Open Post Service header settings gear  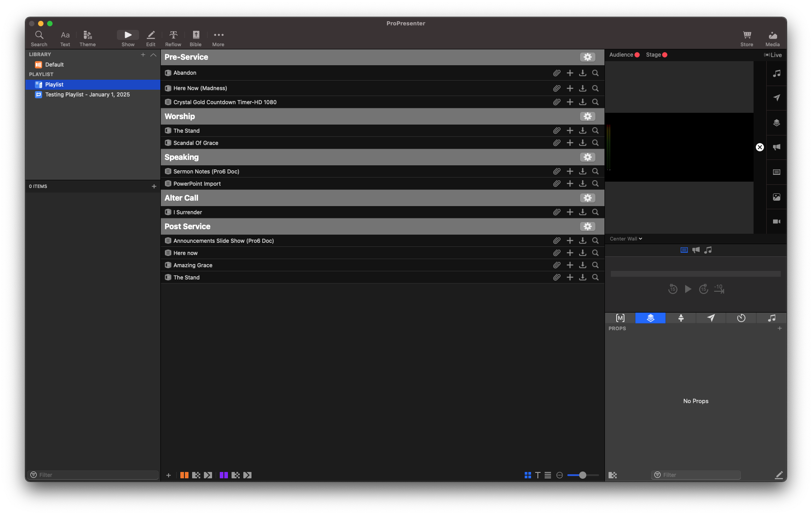(x=588, y=226)
